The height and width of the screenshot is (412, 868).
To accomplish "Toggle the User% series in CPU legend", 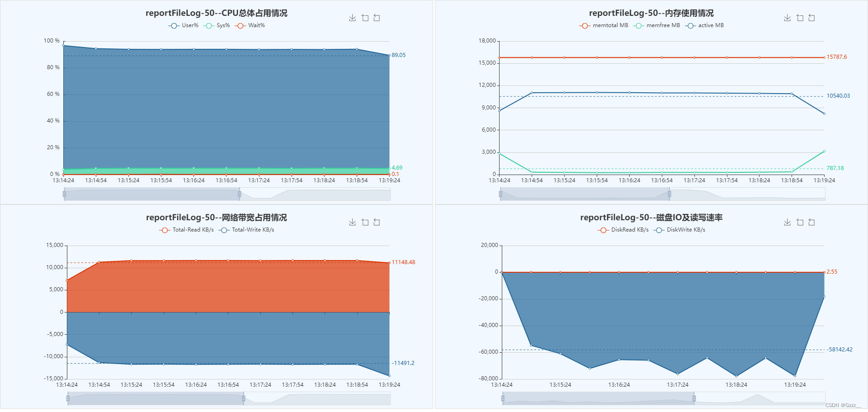I will pyautogui.click(x=183, y=25).
